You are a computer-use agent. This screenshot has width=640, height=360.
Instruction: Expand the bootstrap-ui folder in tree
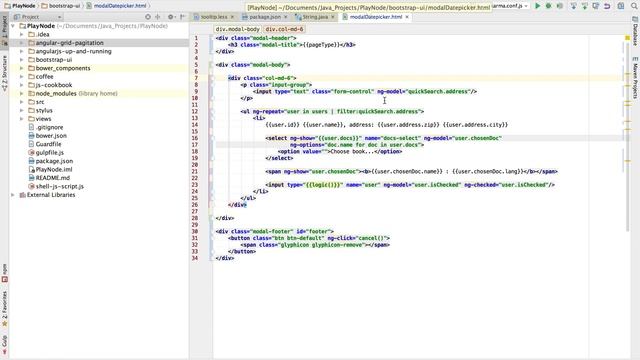click(x=22, y=60)
